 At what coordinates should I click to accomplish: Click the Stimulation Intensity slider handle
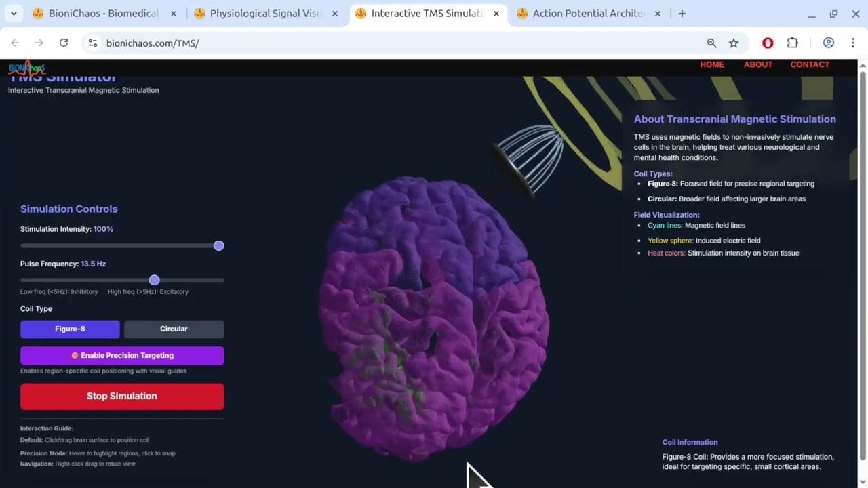click(x=218, y=245)
